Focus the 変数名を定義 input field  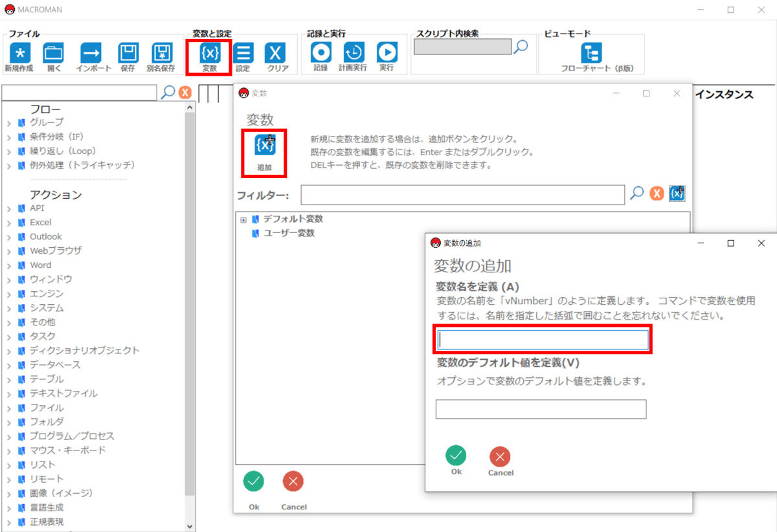pyautogui.click(x=543, y=340)
